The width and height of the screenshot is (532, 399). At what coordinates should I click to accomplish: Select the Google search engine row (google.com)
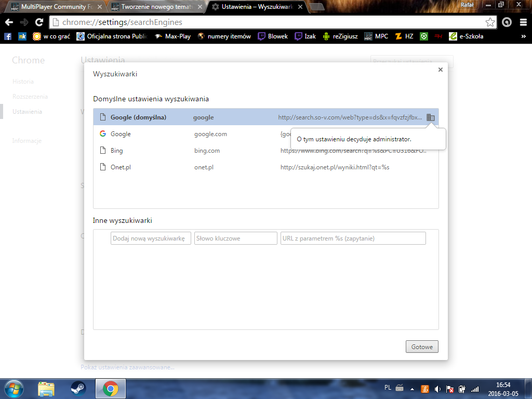(266, 134)
